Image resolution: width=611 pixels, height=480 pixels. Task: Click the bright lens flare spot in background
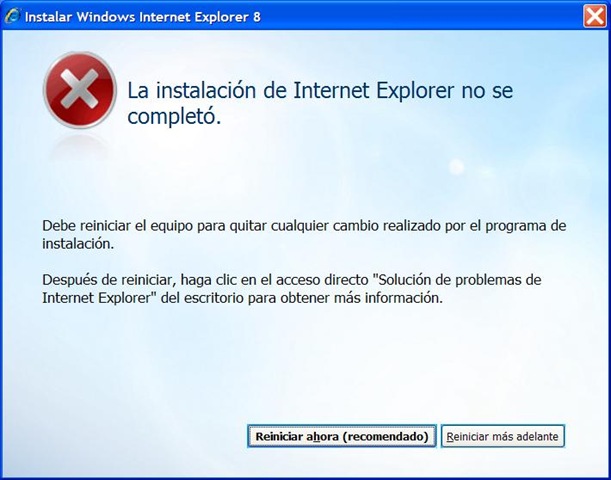point(456,167)
